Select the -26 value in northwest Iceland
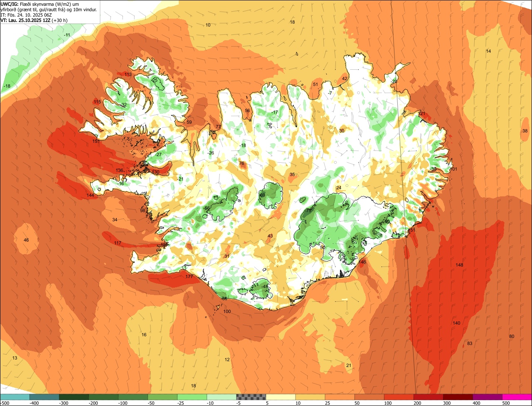Viewport: 532px width, 406px height. coord(211,153)
